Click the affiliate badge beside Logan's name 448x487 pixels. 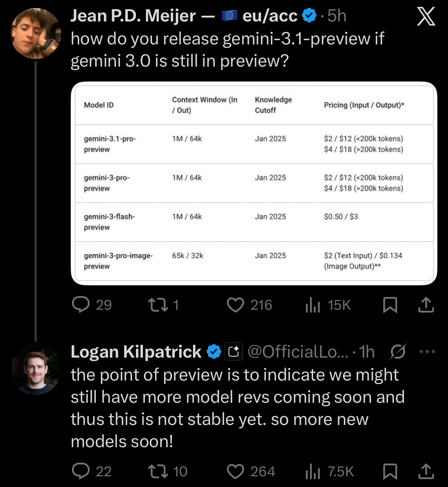pyautogui.click(x=234, y=351)
